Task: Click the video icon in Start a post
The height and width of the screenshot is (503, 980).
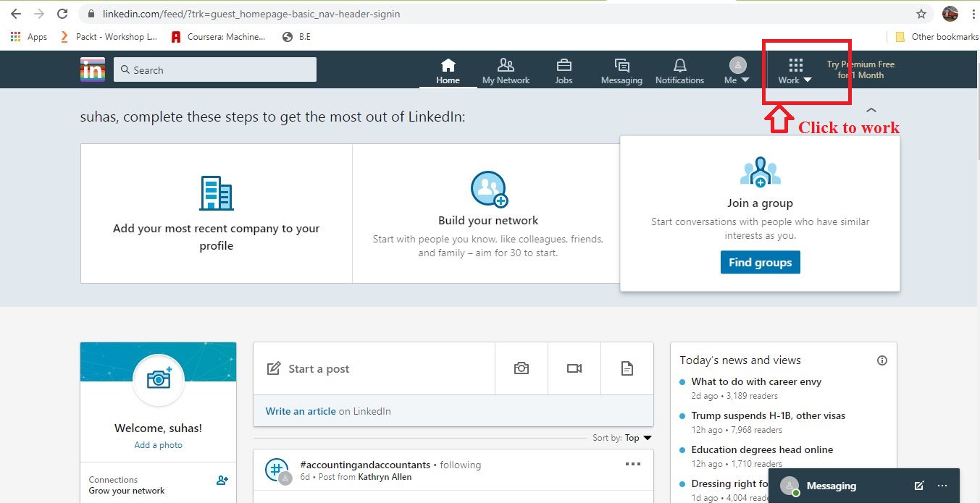Action: click(x=574, y=368)
